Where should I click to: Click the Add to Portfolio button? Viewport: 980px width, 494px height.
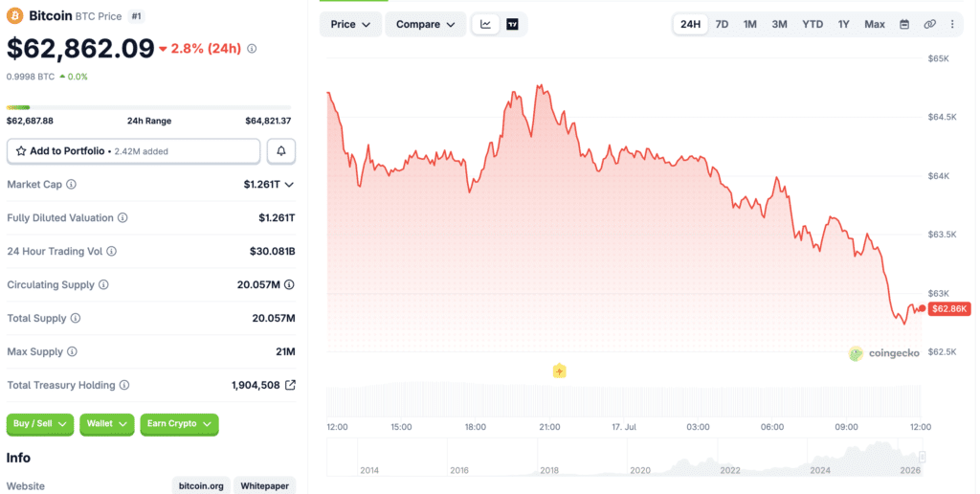coord(133,151)
